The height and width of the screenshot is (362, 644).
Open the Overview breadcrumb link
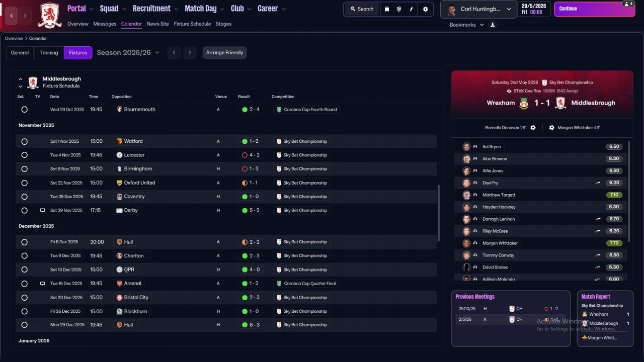[14, 38]
